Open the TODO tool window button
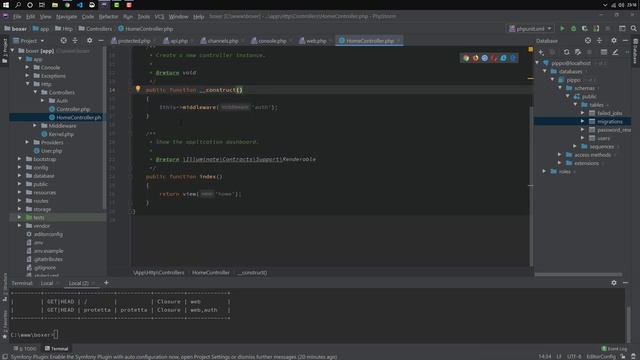 click(25, 349)
